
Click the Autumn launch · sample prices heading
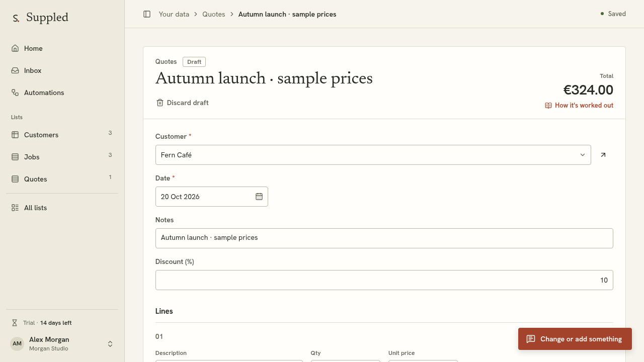pyautogui.click(x=264, y=78)
